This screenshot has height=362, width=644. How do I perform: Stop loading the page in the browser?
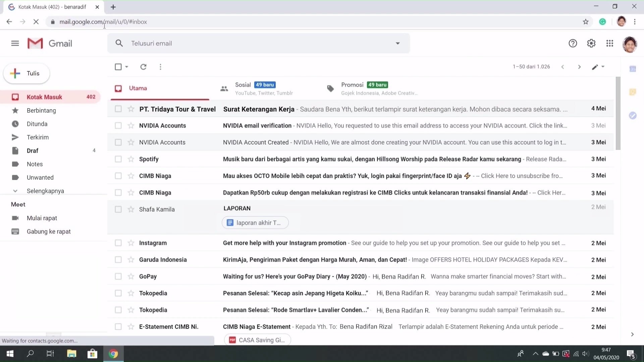pos(36,22)
